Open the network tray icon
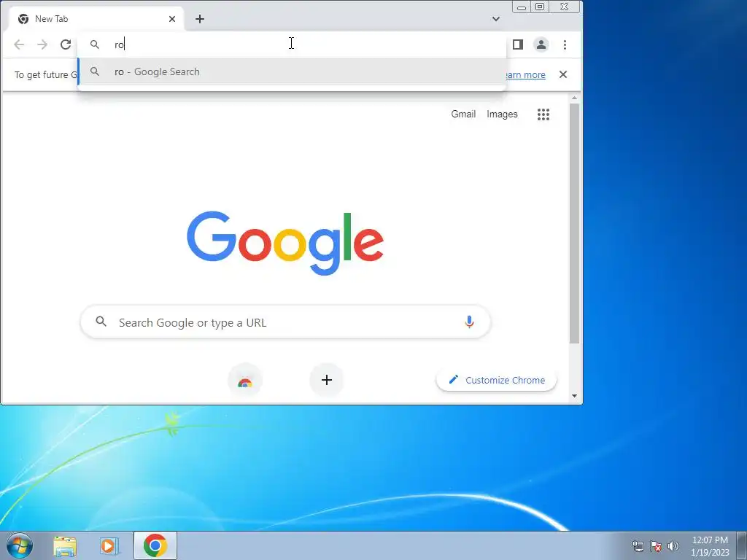The height and width of the screenshot is (560, 747). (638, 546)
